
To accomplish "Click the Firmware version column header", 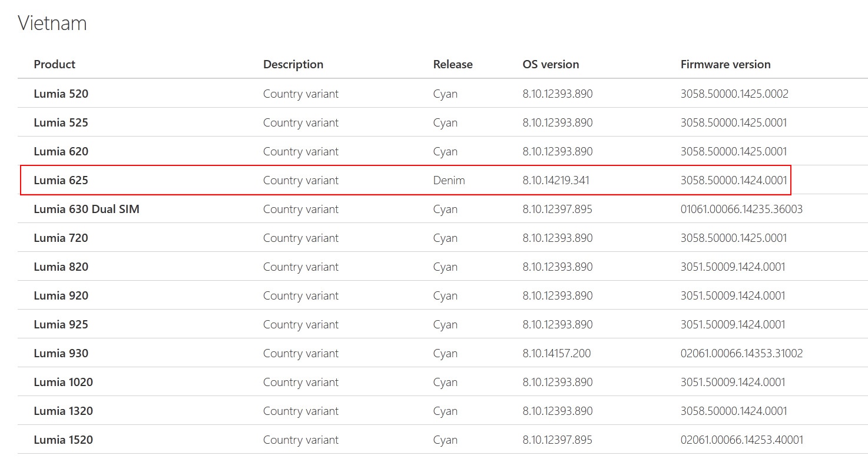I will (725, 64).
